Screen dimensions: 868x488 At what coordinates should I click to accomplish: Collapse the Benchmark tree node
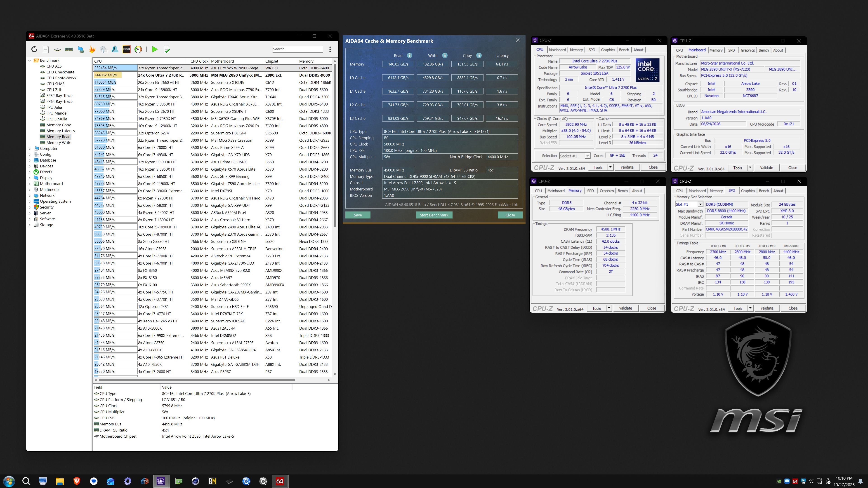30,61
